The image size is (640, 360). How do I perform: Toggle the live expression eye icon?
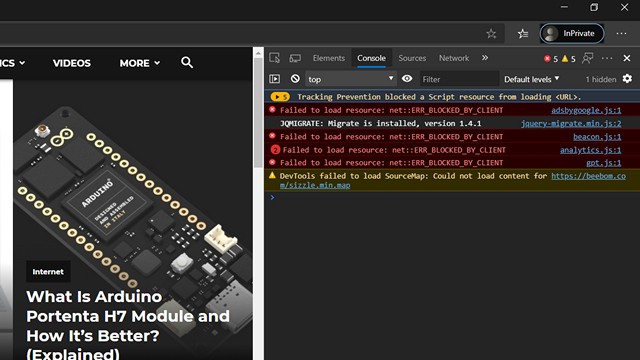[x=407, y=78]
